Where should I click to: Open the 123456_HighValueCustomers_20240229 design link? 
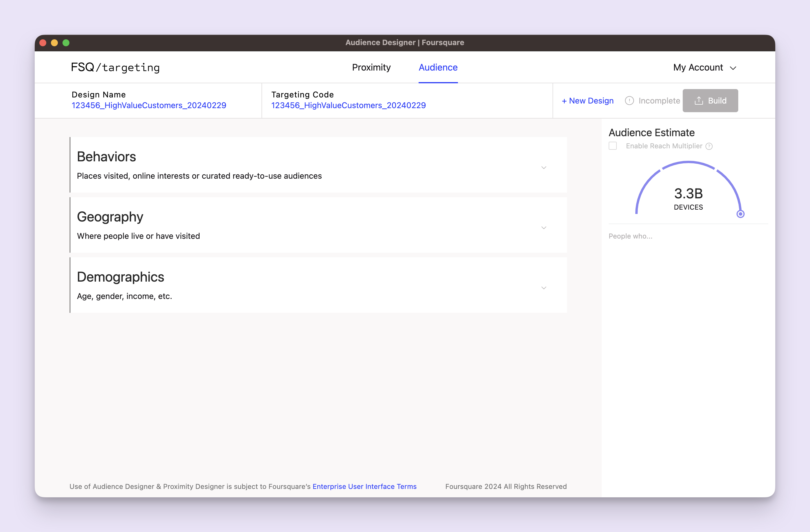click(149, 105)
